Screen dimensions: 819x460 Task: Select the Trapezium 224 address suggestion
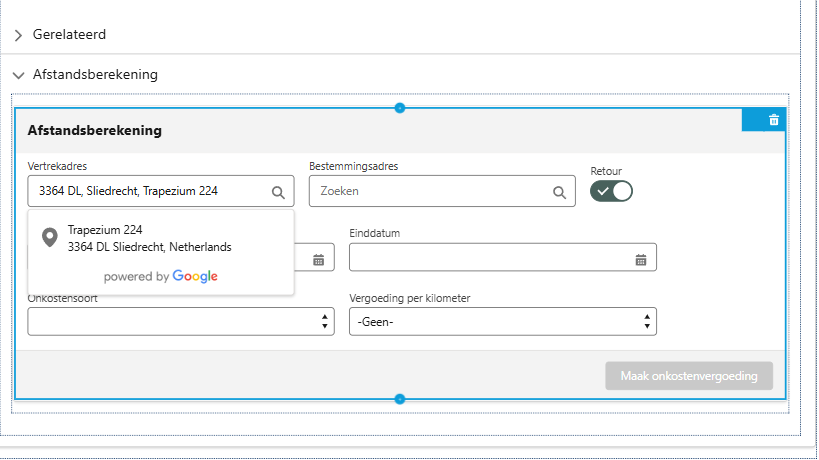coord(150,238)
